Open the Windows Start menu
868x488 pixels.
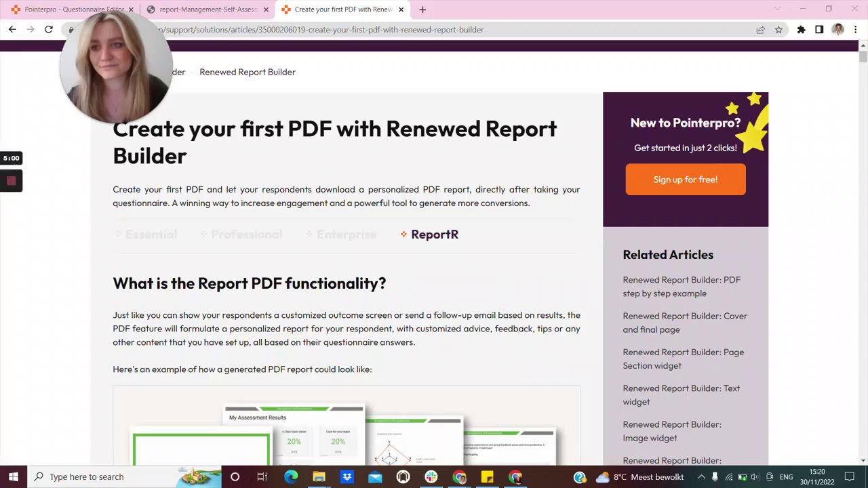point(13,477)
